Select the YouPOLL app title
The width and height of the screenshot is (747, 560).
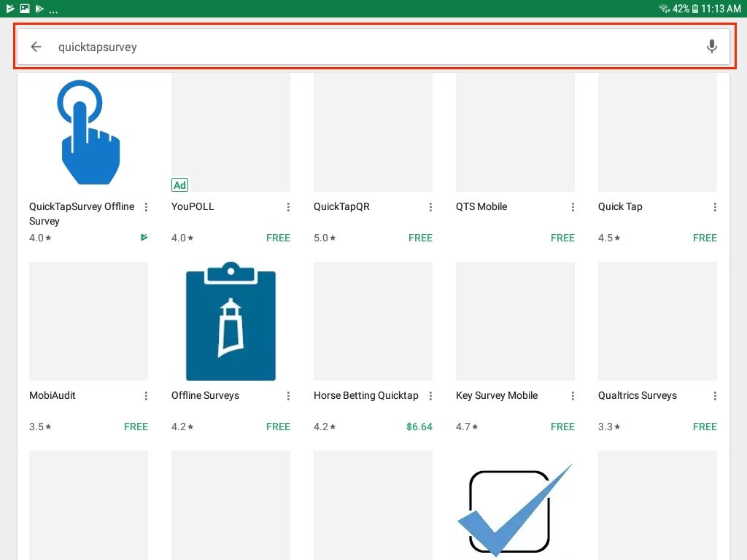193,206
